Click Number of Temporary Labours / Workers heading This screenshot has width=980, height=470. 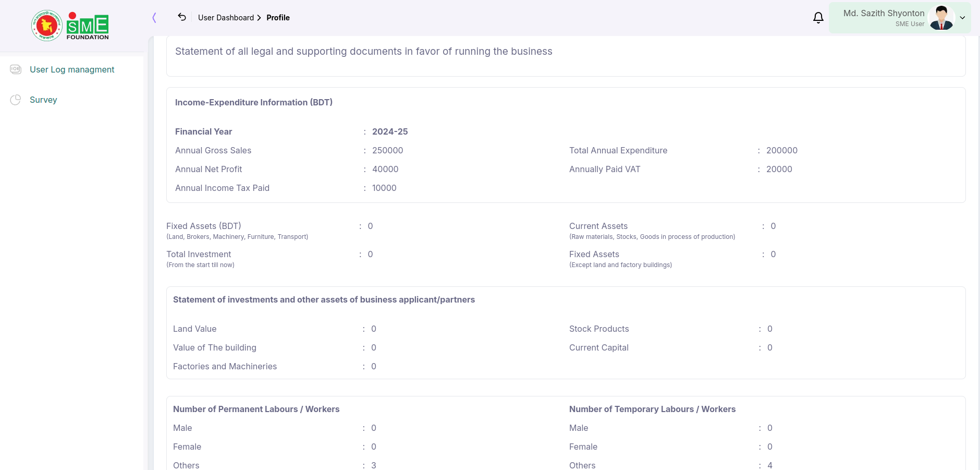pyautogui.click(x=652, y=409)
